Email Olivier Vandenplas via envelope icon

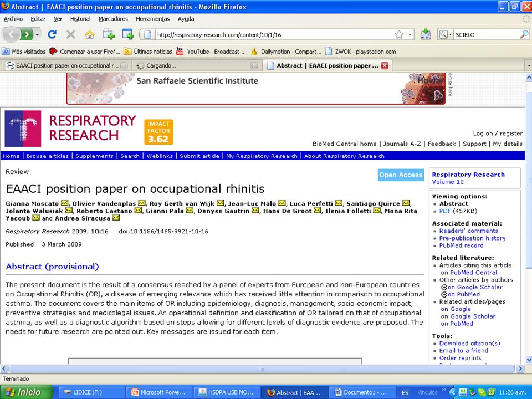point(142,203)
